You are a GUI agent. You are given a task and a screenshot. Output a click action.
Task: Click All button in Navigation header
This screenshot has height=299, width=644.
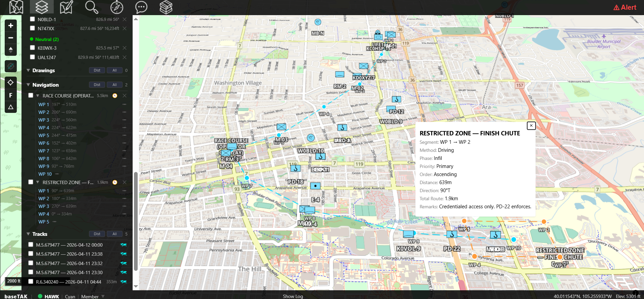pyautogui.click(x=114, y=85)
